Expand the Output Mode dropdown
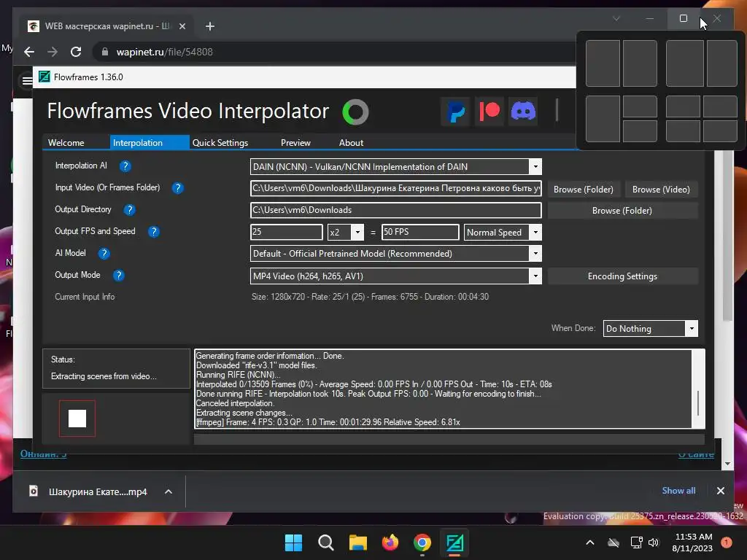This screenshot has width=747, height=560. pos(535,276)
